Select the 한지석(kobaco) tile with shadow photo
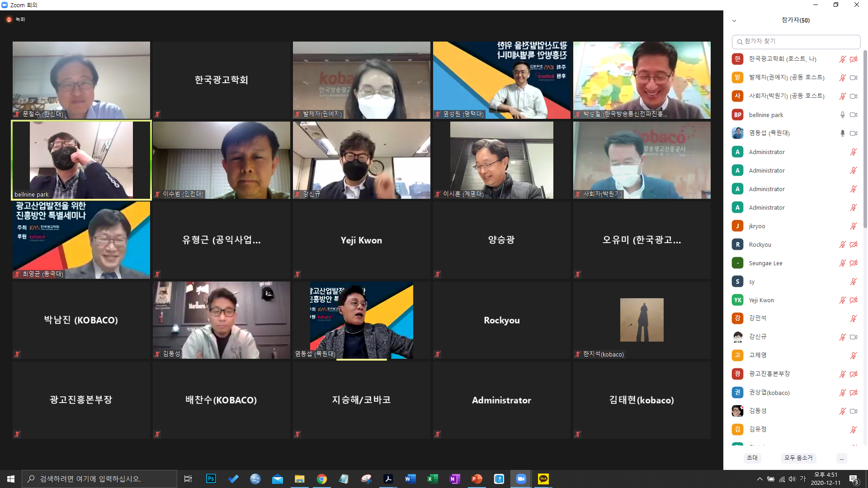Screen dimensions: 868x488 pos(642,320)
